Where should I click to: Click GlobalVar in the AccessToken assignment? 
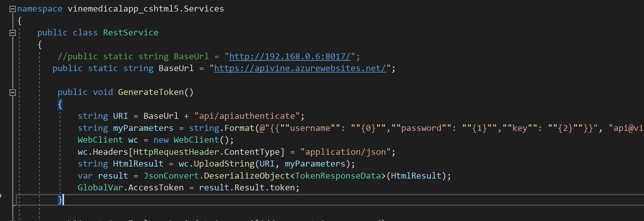tap(100, 188)
